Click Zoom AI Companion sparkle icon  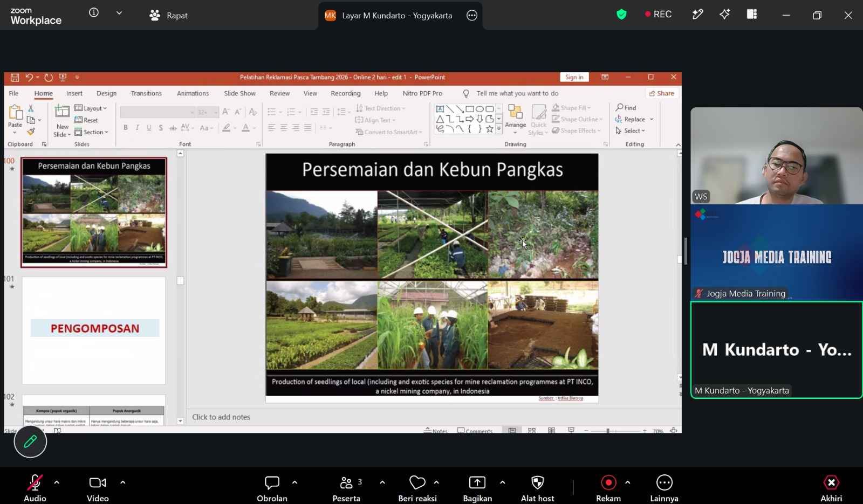click(724, 15)
